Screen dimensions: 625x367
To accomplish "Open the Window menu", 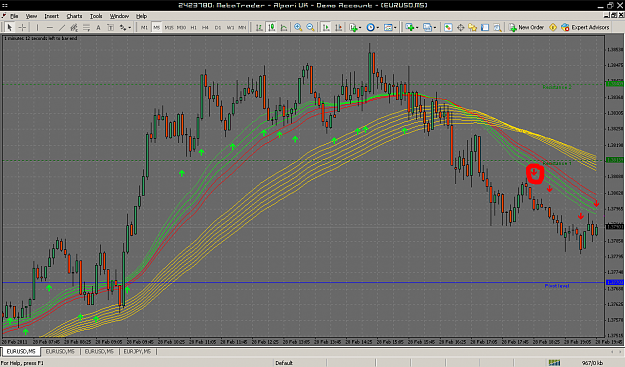I will click(x=119, y=16).
